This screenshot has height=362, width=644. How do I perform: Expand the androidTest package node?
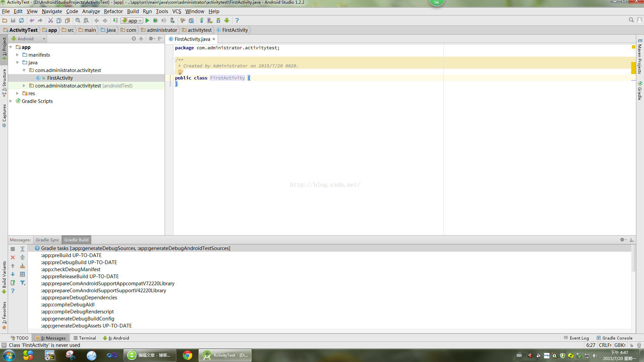[x=24, y=86]
